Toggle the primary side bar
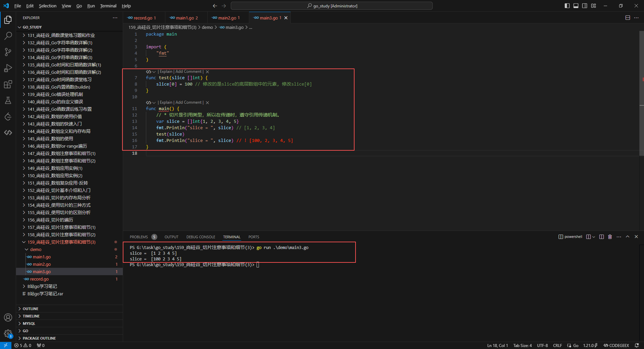 point(567,6)
